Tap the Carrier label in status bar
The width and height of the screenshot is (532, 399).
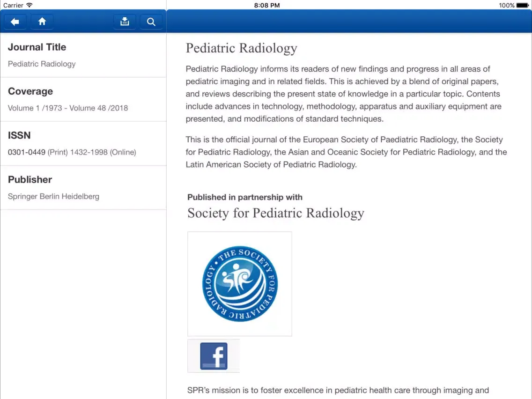(13, 5)
